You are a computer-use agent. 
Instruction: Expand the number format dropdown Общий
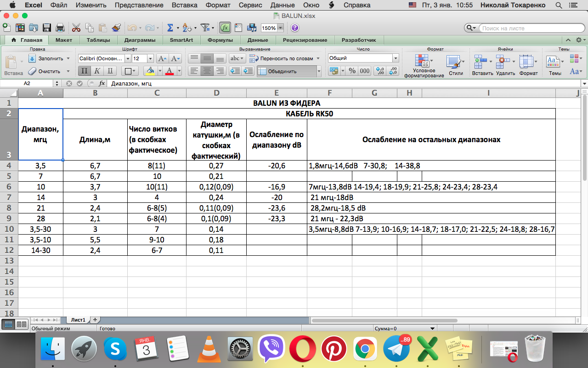click(x=395, y=58)
